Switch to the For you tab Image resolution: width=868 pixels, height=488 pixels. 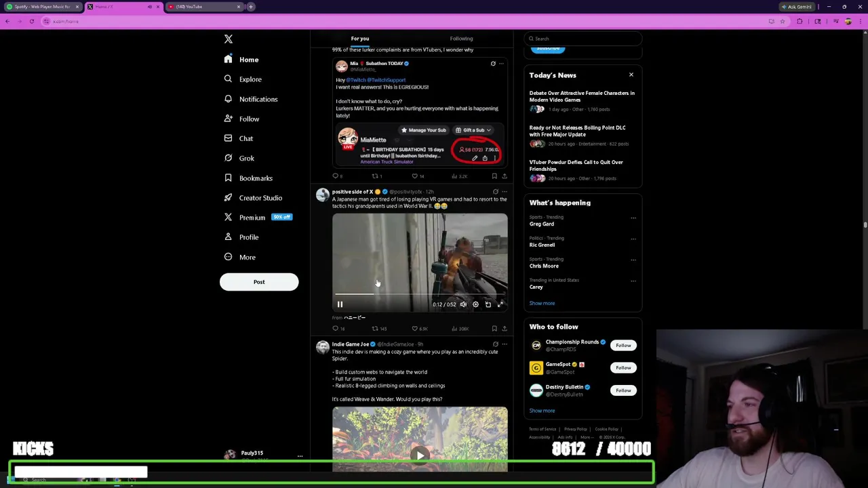pos(360,39)
